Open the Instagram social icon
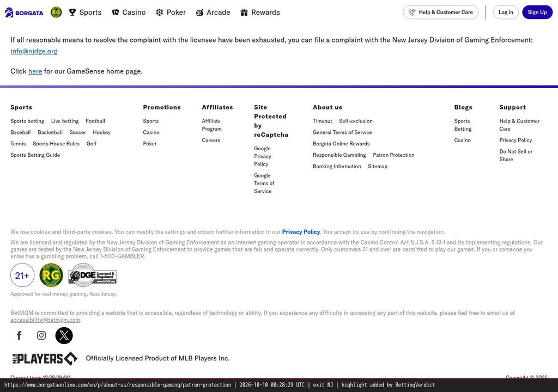The height and width of the screenshot is (392, 558). (x=41, y=335)
